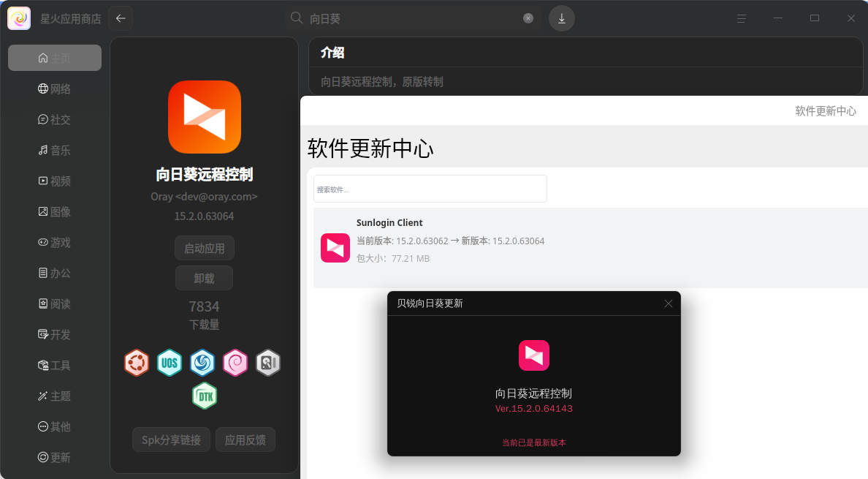Select the 社交 category
The width and height of the screenshot is (868, 479).
point(55,120)
